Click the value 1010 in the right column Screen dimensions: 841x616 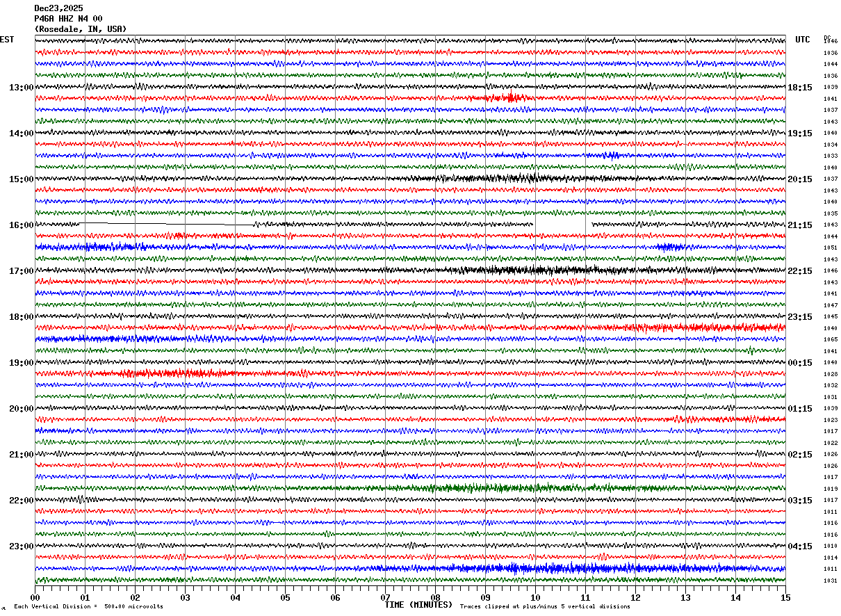831,546
